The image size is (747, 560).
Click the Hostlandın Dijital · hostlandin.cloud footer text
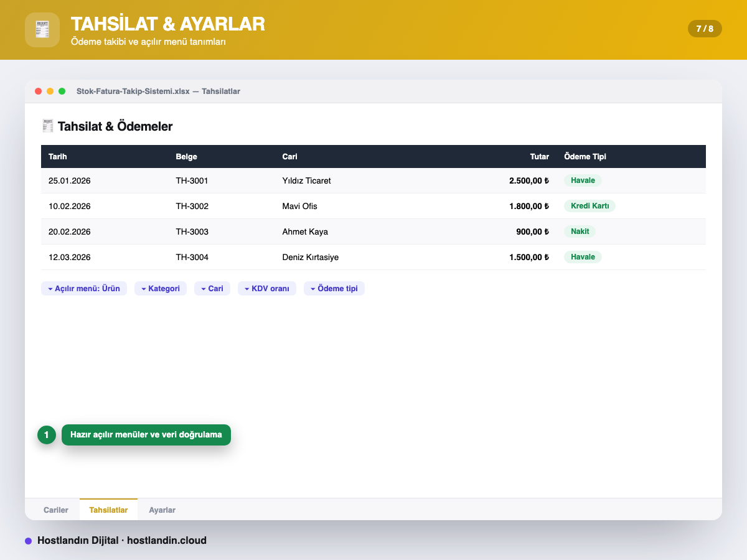122,541
